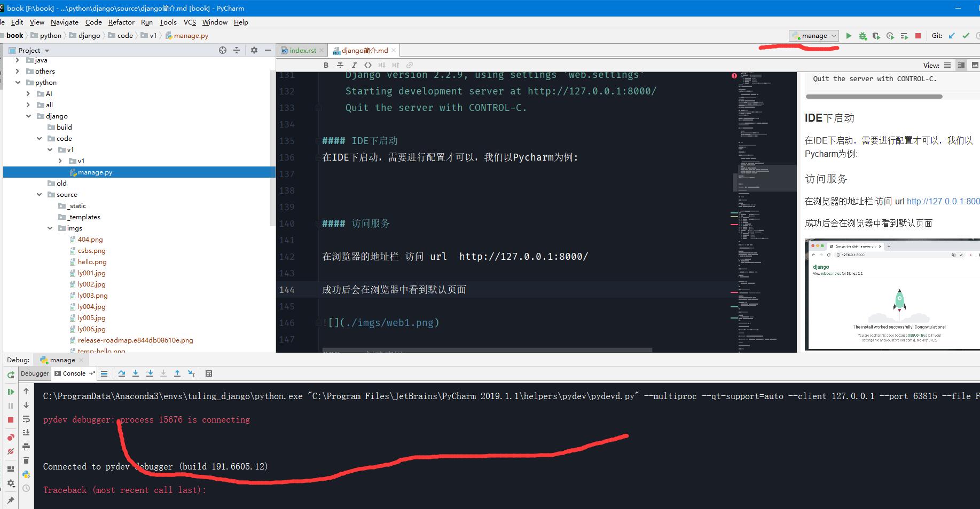Pin the debug tab with pin icon
The width and height of the screenshot is (980, 509).
pos(11,500)
